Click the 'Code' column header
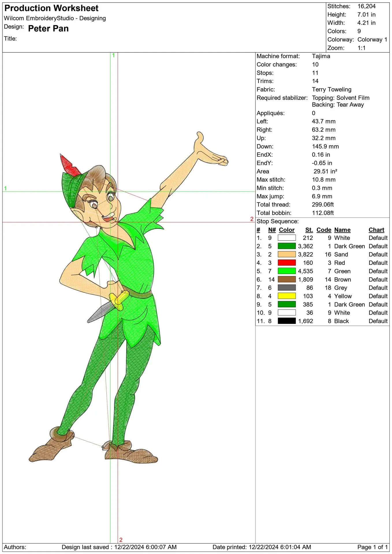Viewport: 392px width, 554px height. pos(324,230)
